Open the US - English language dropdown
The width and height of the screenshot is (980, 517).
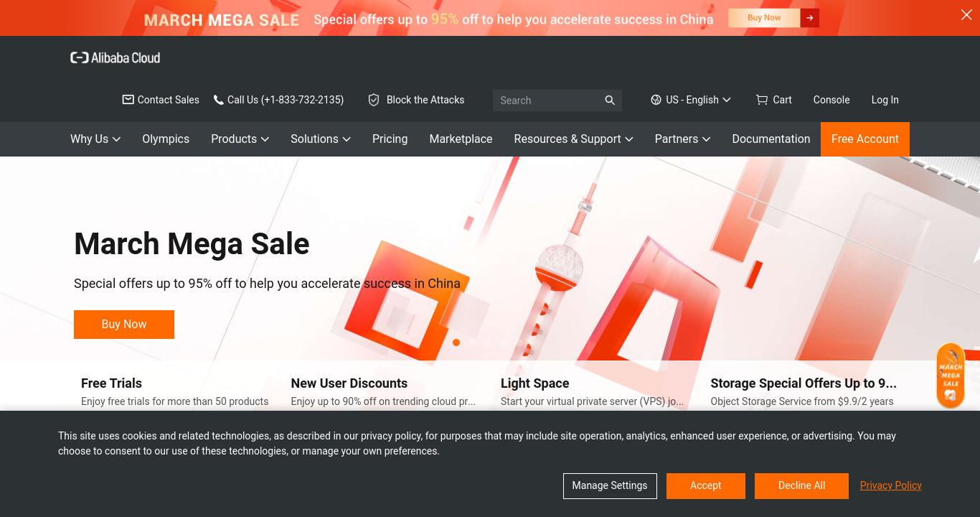click(x=690, y=100)
